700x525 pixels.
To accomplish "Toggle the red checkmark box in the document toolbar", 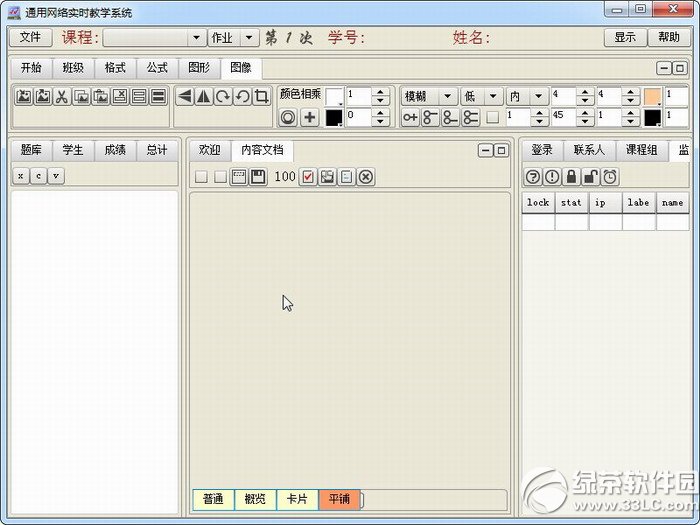I will tap(308, 177).
